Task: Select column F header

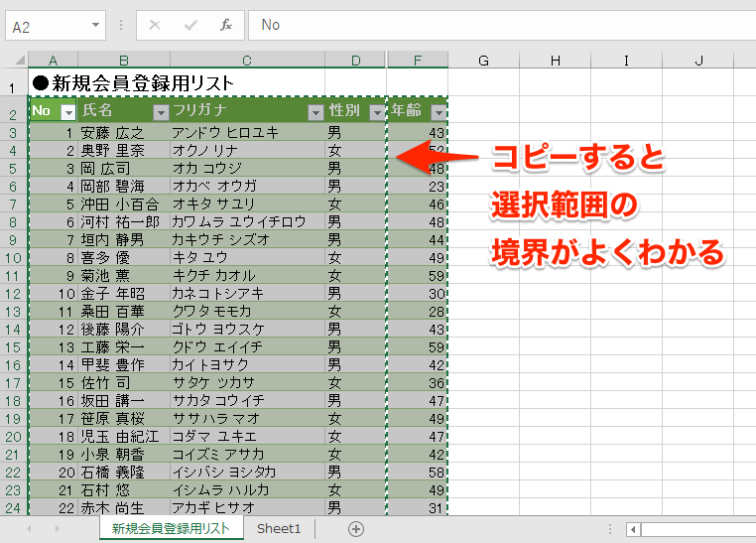Action: pos(418,60)
